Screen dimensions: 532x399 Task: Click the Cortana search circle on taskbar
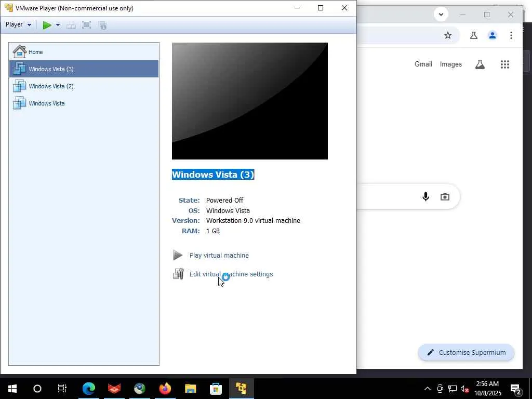click(37, 389)
